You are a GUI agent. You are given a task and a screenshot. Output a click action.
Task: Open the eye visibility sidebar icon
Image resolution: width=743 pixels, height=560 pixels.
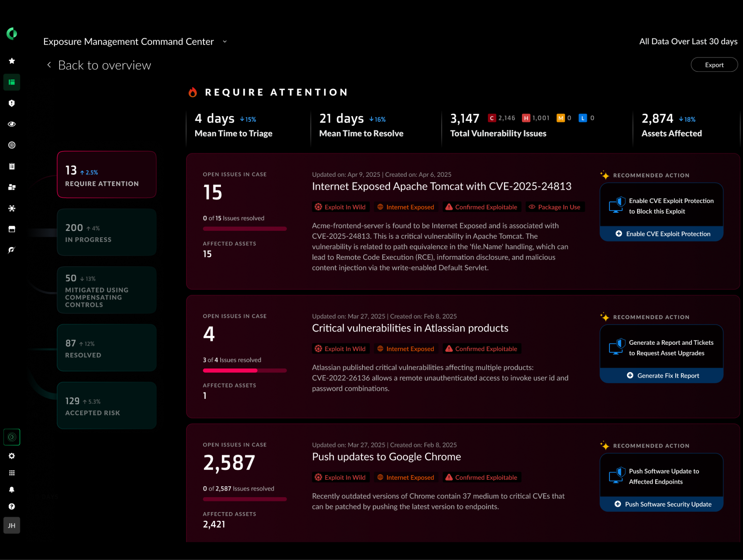(x=12, y=124)
